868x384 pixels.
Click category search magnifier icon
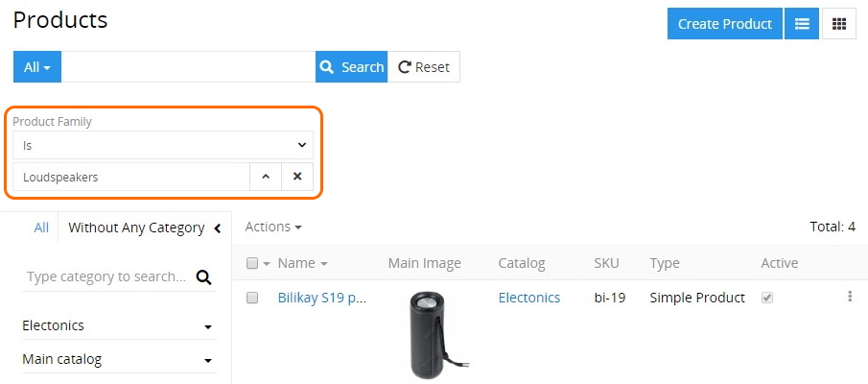tap(203, 277)
